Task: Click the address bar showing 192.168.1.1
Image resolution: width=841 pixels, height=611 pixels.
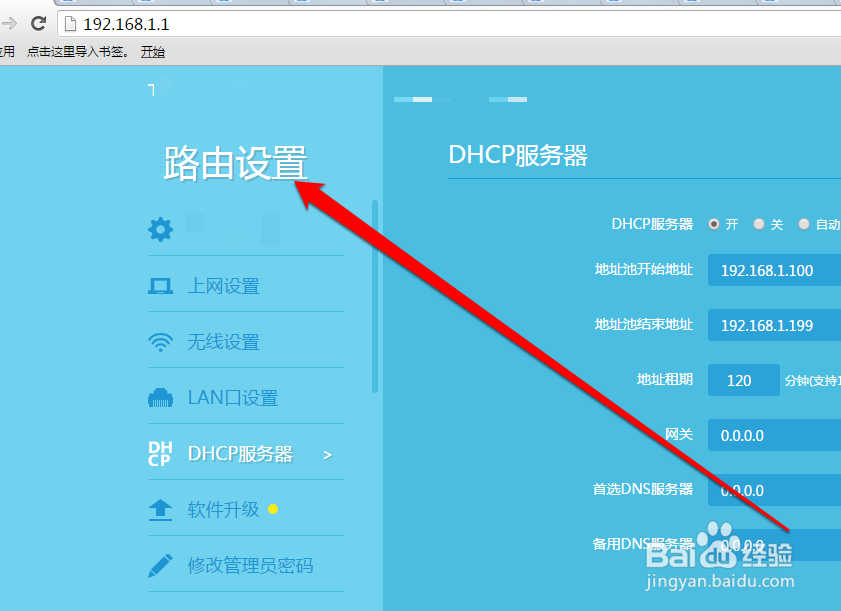Action: [x=451, y=24]
